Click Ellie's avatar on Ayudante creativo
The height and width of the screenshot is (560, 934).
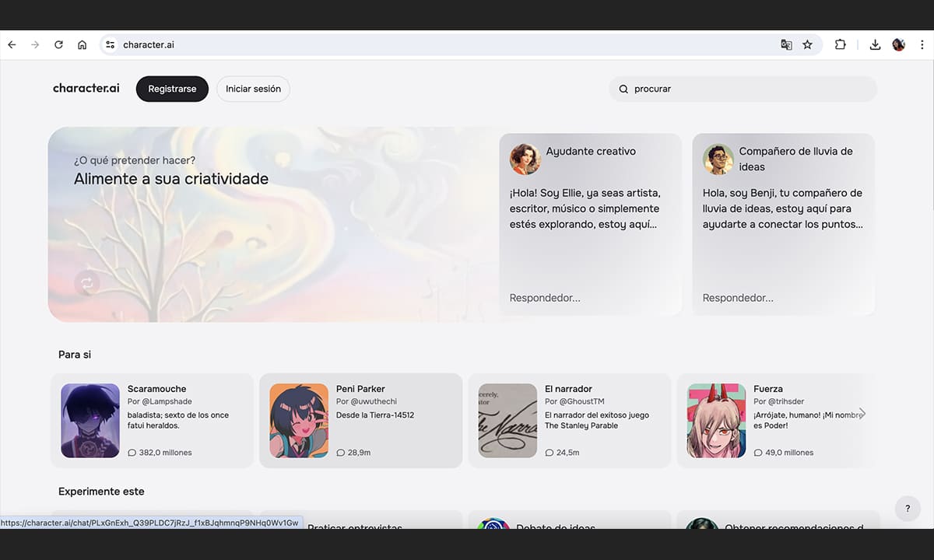click(525, 159)
